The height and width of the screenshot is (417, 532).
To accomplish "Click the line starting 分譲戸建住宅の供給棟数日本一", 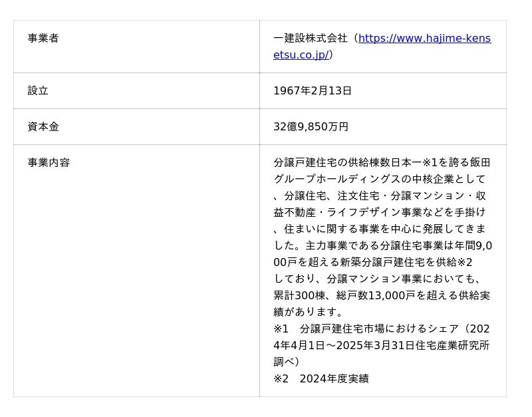I will coord(382,163).
